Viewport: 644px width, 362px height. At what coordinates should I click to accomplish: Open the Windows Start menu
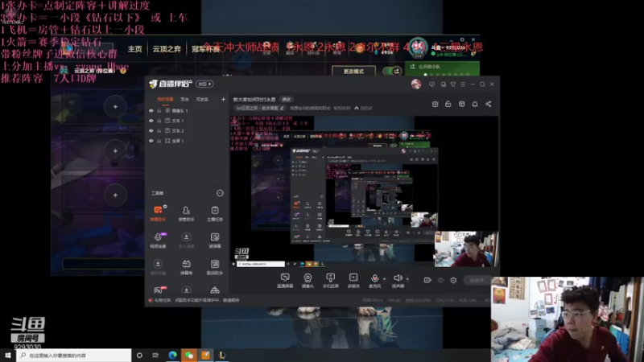click(8, 355)
